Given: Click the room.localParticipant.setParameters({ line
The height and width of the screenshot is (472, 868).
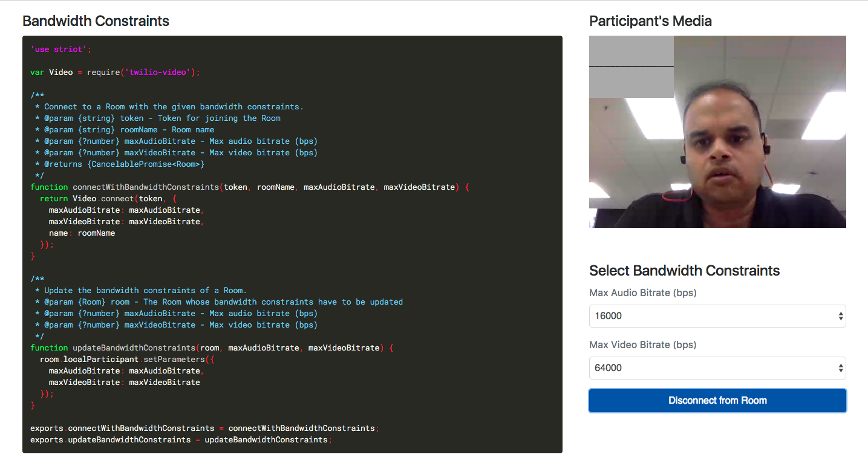Looking at the screenshot, I should [127, 360].
